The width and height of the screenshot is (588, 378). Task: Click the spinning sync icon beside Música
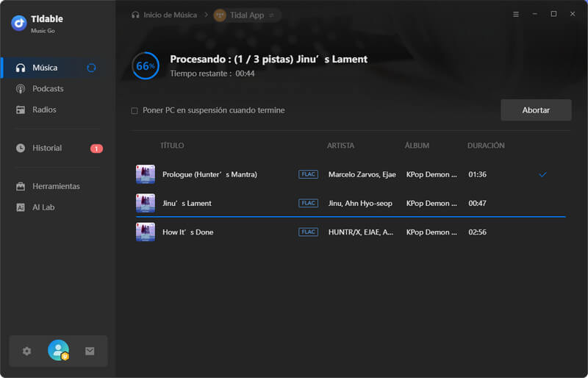91,68
